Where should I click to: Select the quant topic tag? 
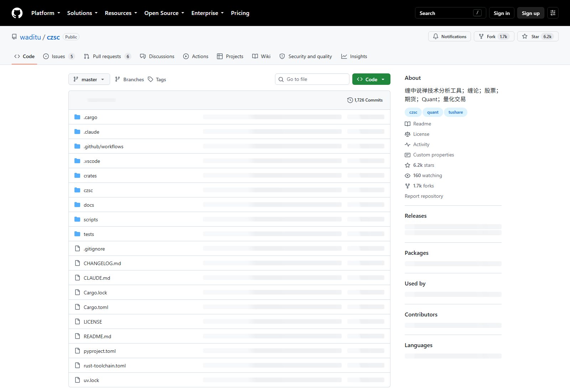coord(433,112)
